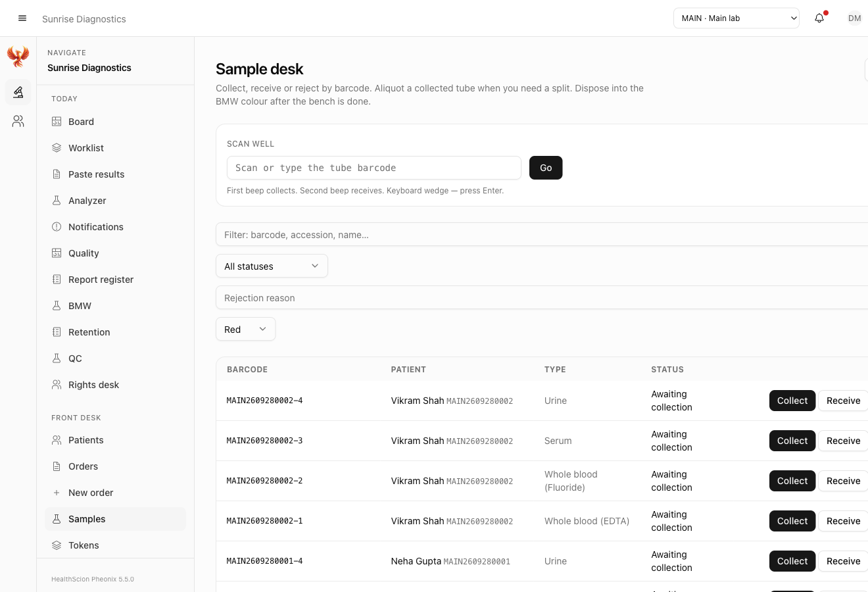Click the Tokens layers icon
This screenshot has height=592, width=868.
[x=57, y=545]
